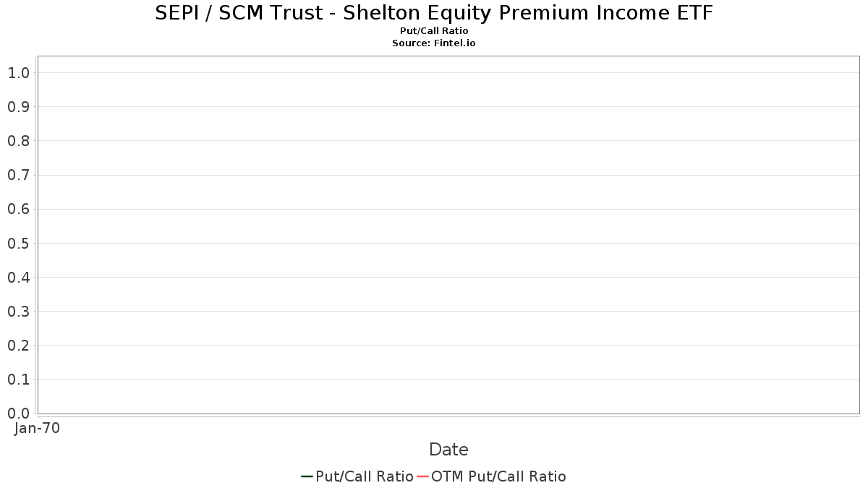The image size is (868, 488).
Task: Toggle the OTM Put/Call Ratio legend label
Action: point(498,476)
